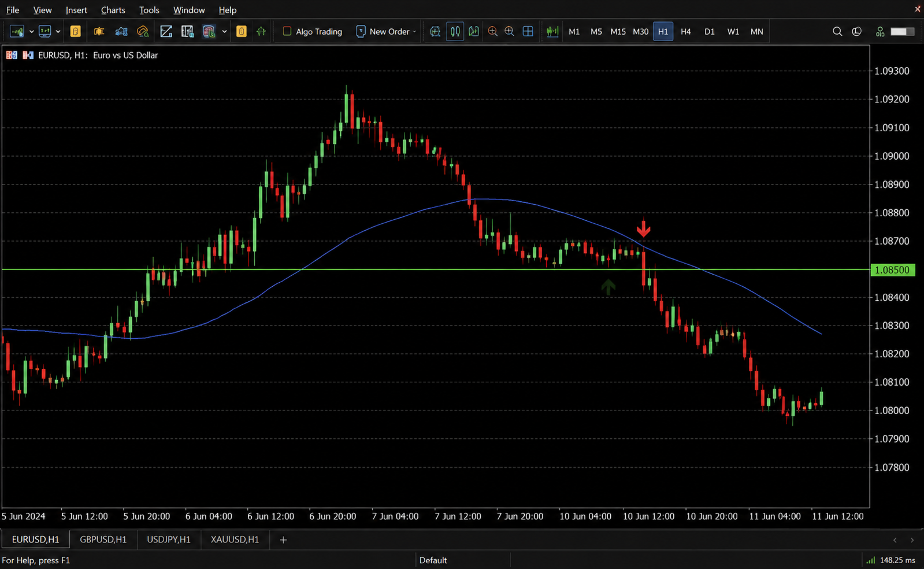Enable the Algo Trading checkbox
Image resolution: width=924 pixels, height=569 pixels.
coord(287,31)
